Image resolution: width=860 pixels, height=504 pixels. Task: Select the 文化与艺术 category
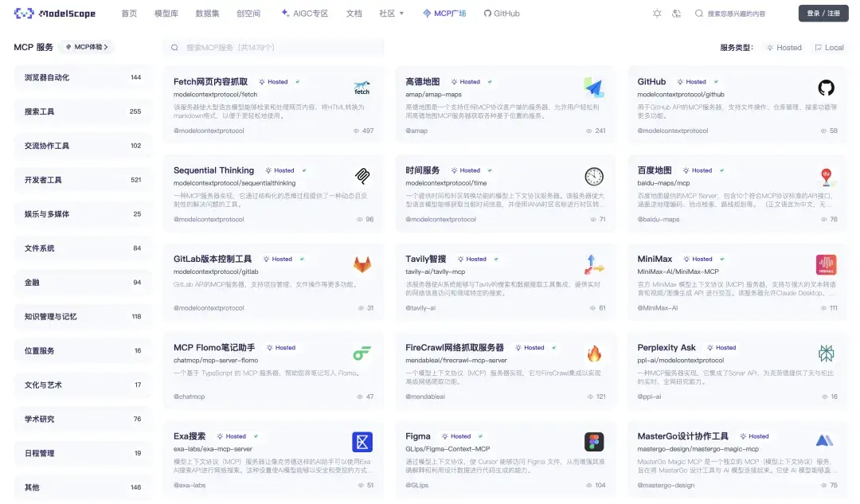click(83, 385)
